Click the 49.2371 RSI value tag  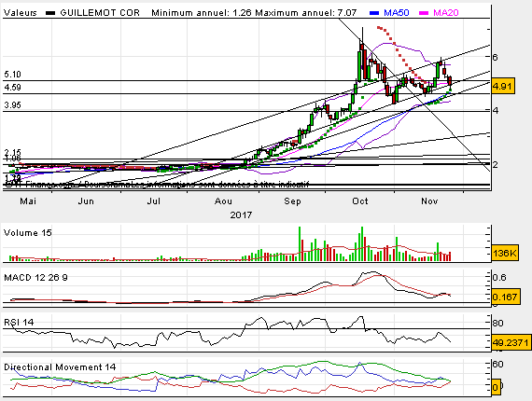coord(511,342)
